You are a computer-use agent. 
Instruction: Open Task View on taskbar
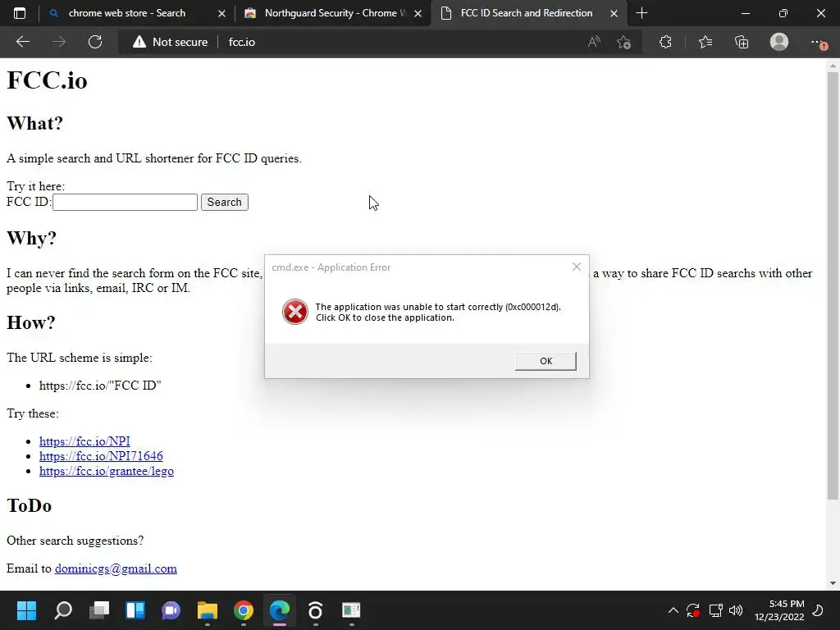pyautogui.click(x=99, y=610)
